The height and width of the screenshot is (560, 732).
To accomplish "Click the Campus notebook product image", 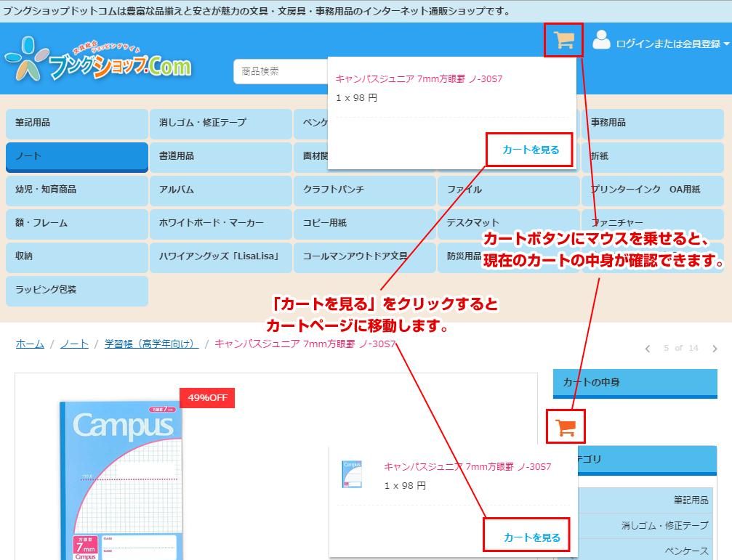I will click(x=121, y=480).
